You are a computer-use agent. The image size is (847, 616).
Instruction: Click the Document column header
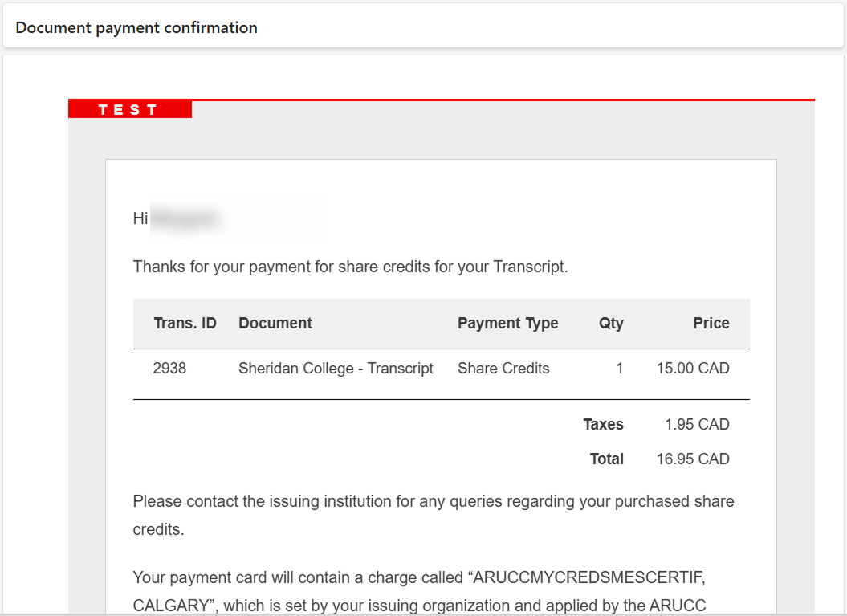[275, 323]
